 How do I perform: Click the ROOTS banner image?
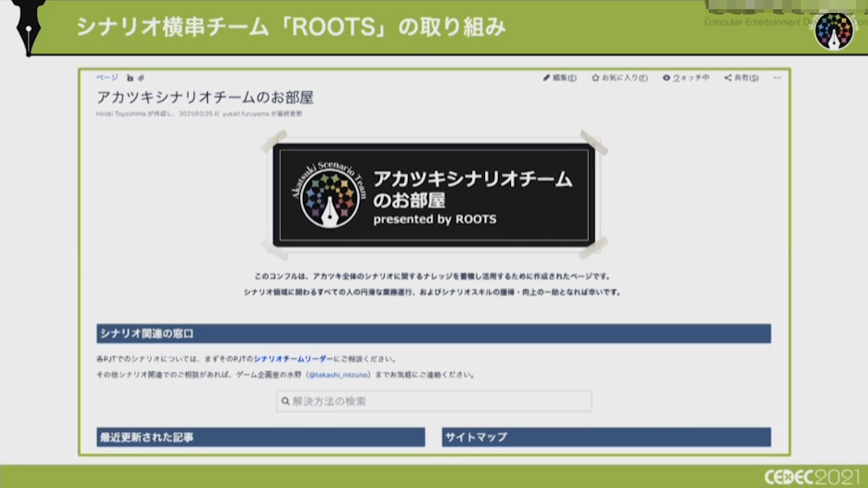tap(434, 195)
